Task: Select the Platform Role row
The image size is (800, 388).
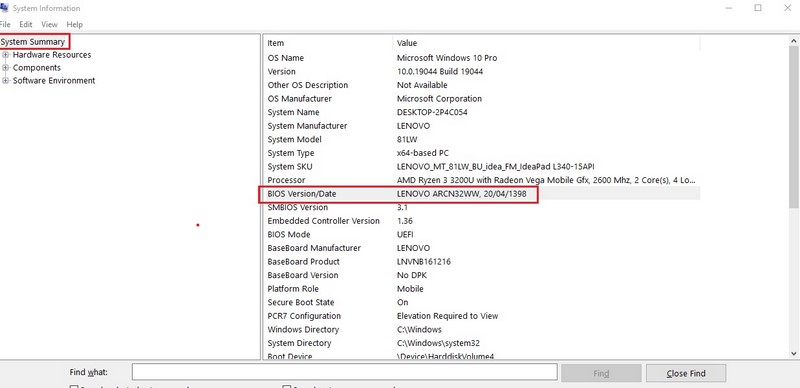Action: point(482,289)
